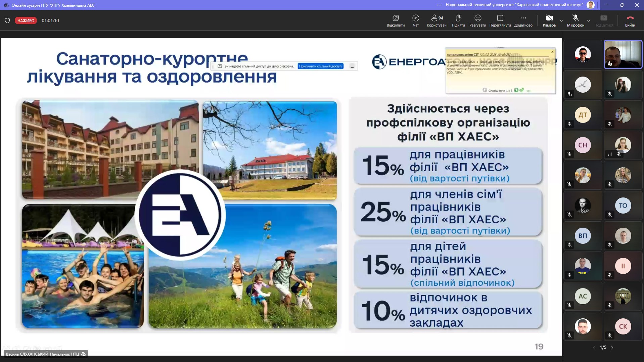
Task: Click the muted mic icon on СК tile
Action: [610, 335]
